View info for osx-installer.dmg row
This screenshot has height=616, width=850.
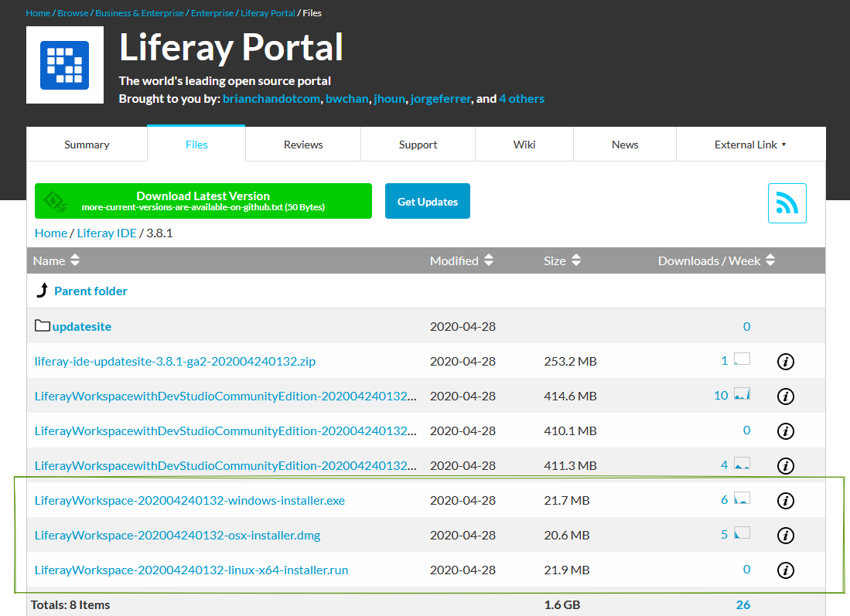click(786, 536)
